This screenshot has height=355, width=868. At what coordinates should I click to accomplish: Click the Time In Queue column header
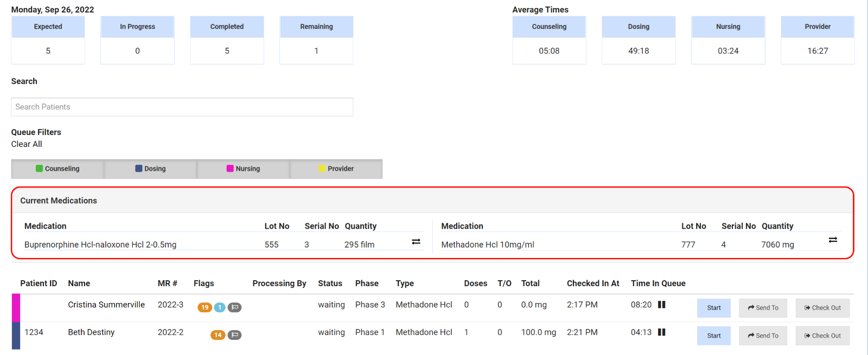click(x=658, y=283)
